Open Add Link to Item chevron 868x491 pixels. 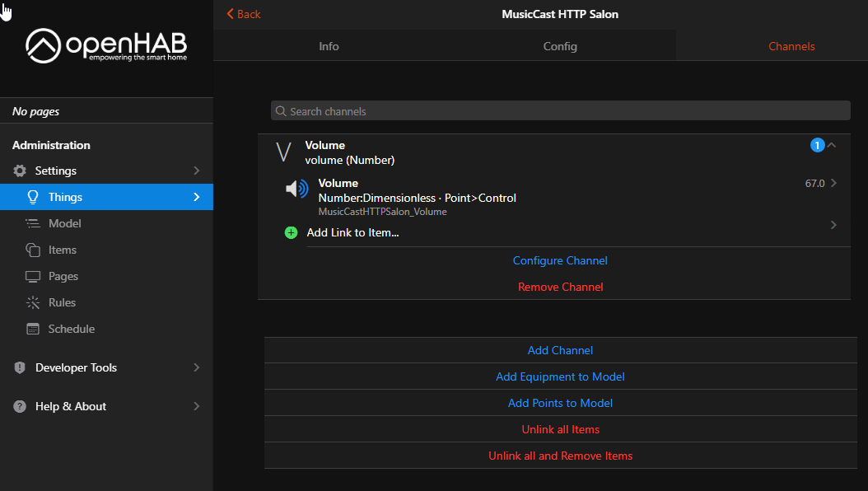tap(833, 225)
